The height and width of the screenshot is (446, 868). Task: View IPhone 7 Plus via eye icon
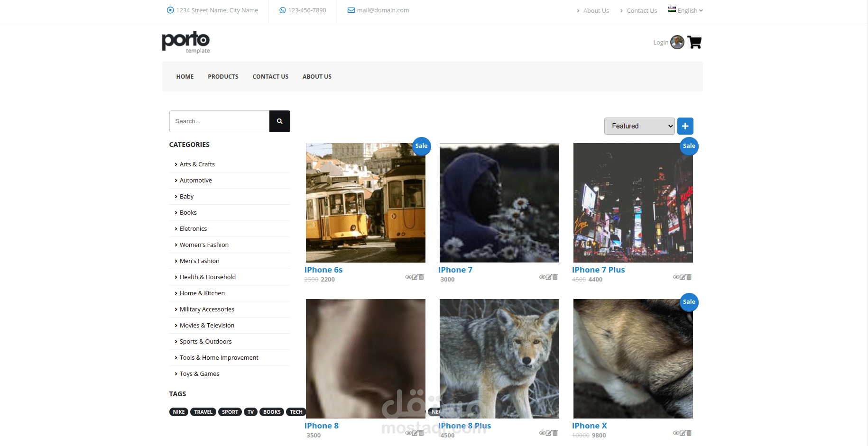[675, 277]
